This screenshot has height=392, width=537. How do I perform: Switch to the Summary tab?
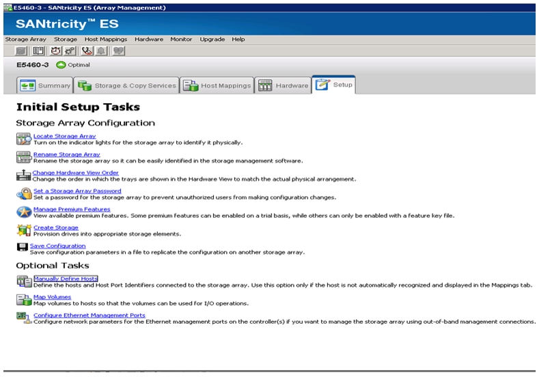[x=45, y=85]
